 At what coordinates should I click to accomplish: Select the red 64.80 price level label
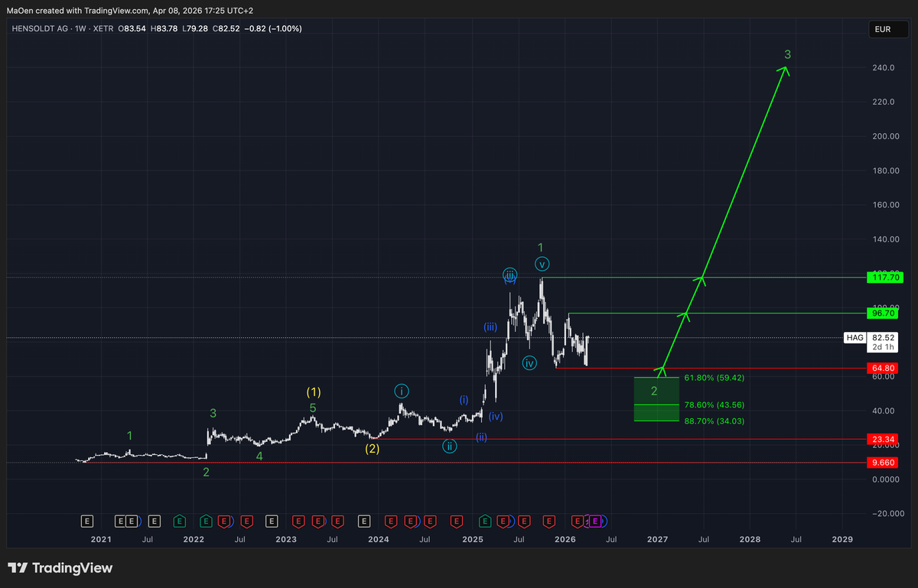tap(881, 368)
